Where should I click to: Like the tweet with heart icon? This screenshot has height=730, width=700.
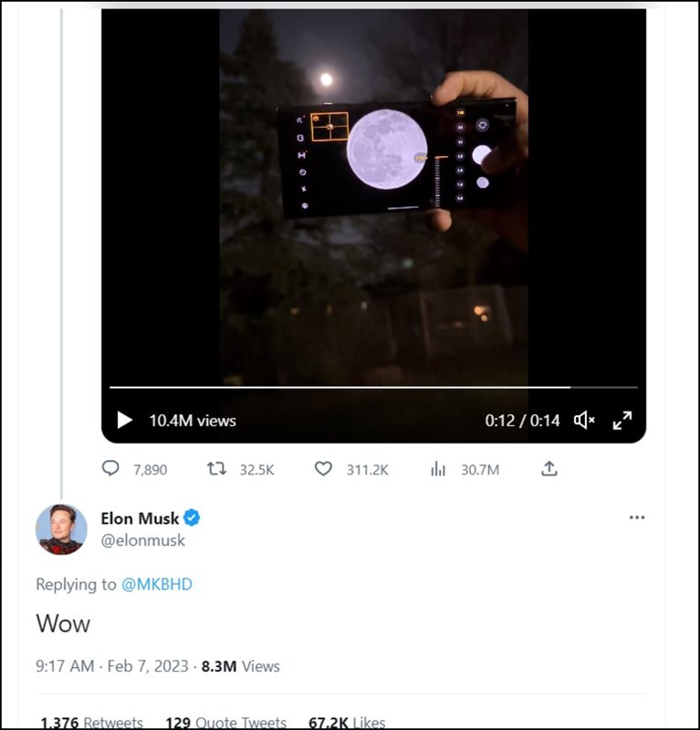click(323, 469)
